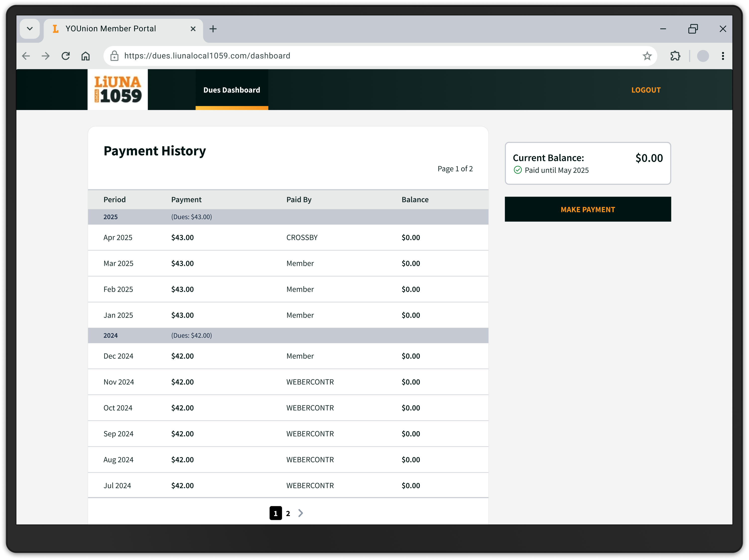749x560 pixels.
Task: Click the lock site info icon
Action: pyautogui.click(x=115, y=56)
